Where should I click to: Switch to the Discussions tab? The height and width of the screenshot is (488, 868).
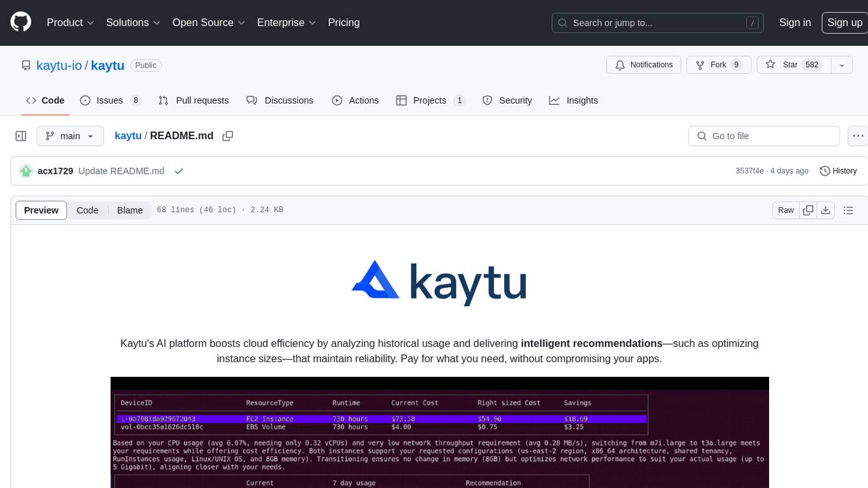click(280, 100)
